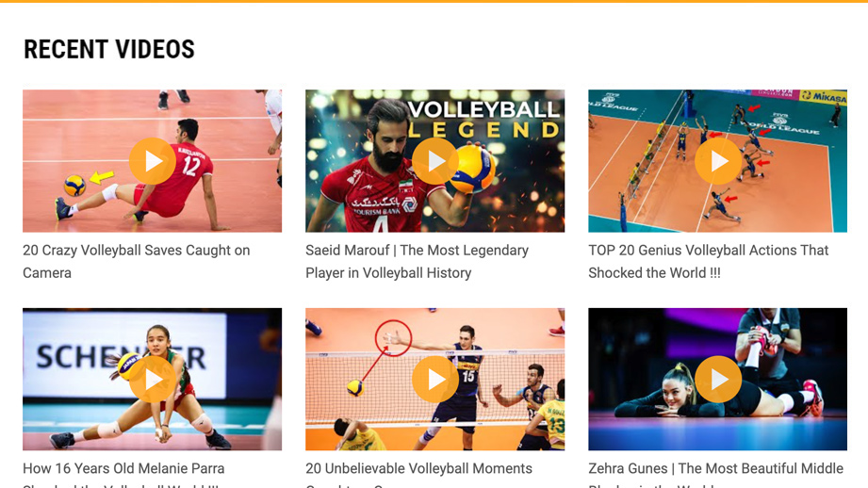Click the RECENT VIDEOS section heading
Viewport: 868px width, 488px height.
tap(109, 49)
